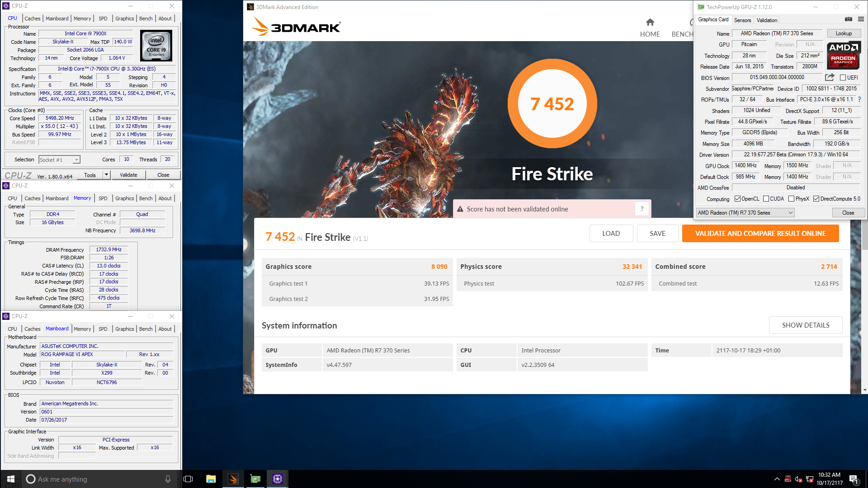Image resolution: width=868 pixels, height=488 pixels.
Task: Click the SHOW DETAILS button
Action: tap(806, 325)
